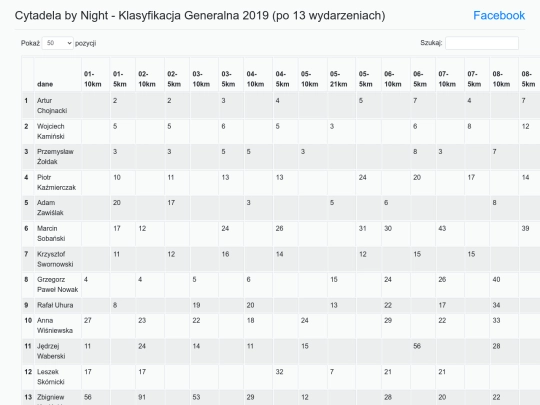Sort by the '04-10km' column header
The width and height of the screenshot is (540, 405).
pos(258,74)
